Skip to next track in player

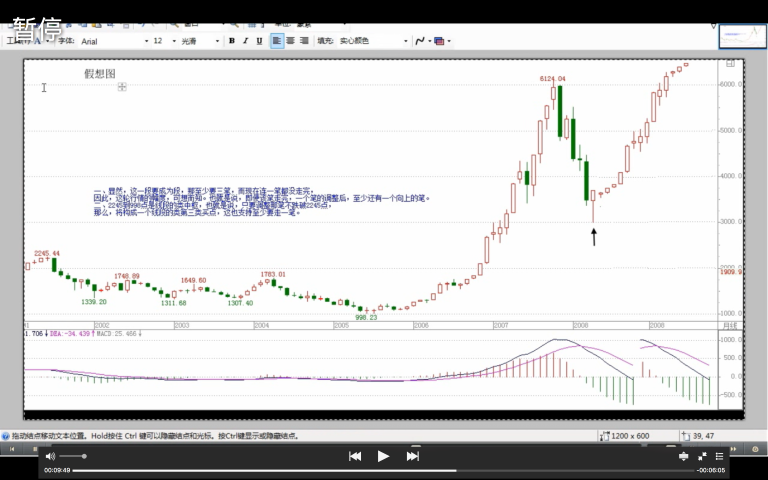[x=412, y=456]
